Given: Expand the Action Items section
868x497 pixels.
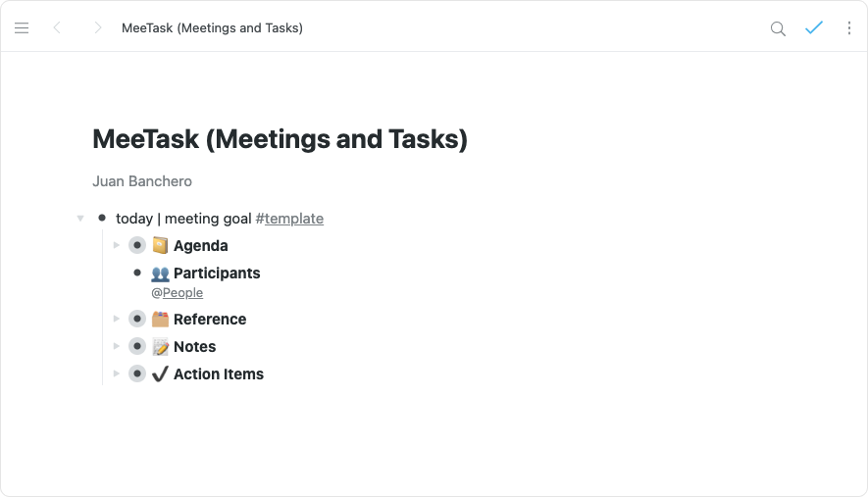Looking at the screenshot, I should coord(117,373).
